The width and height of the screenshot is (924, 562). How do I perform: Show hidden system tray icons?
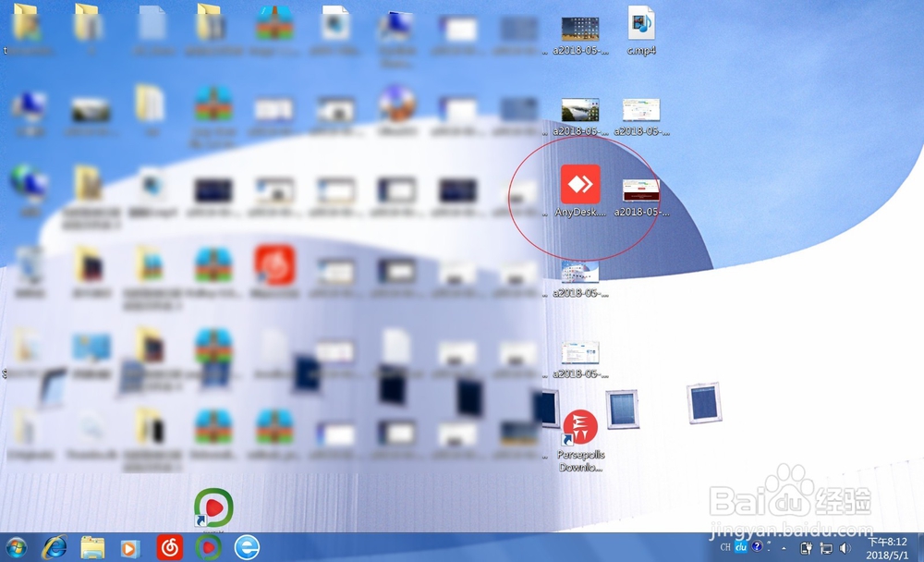pyautogui.click(x=784, y=548)
